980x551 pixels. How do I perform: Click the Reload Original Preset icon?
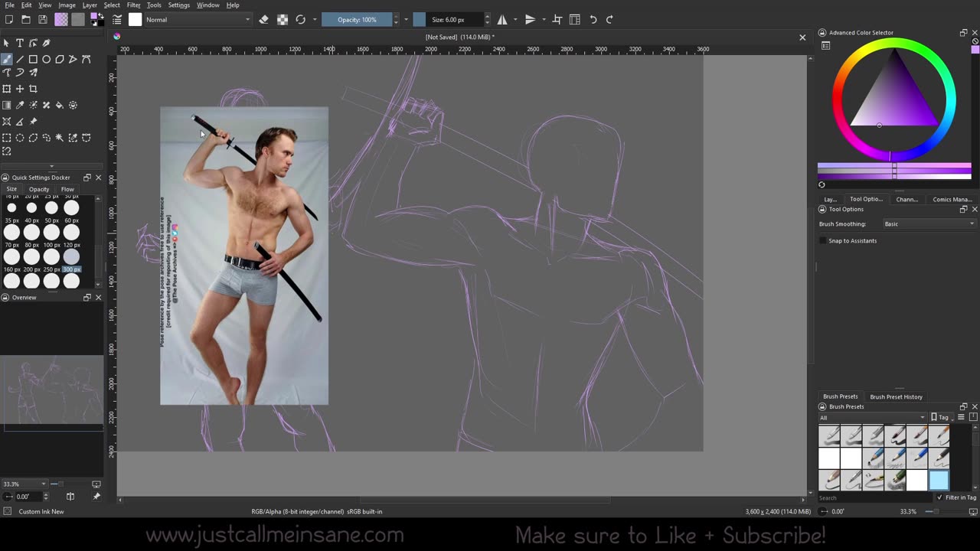click(301, 20)
